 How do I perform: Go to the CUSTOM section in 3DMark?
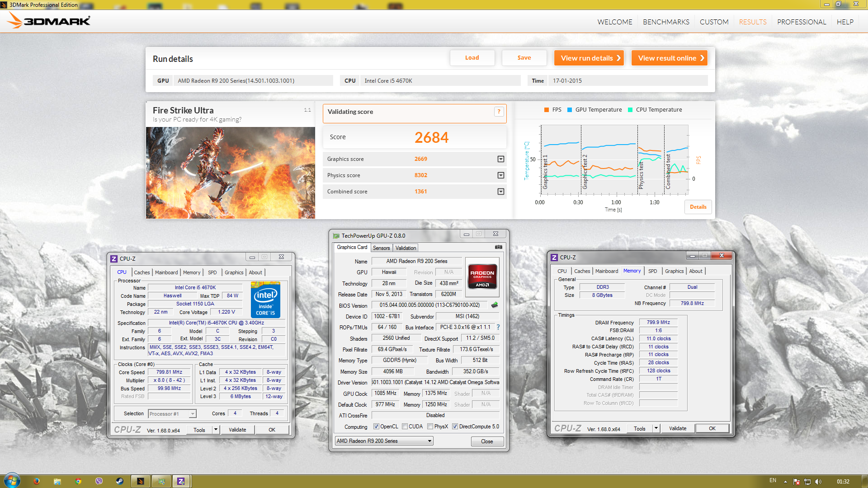click(x=714, y=22)
